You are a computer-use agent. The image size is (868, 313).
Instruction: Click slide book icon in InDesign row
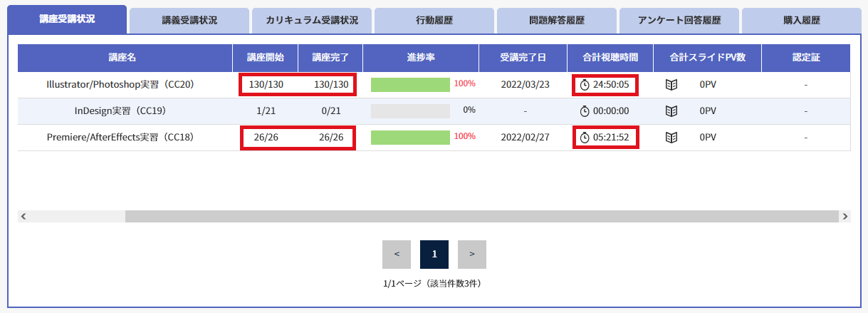pyautogui.click(x=671, y=111)
